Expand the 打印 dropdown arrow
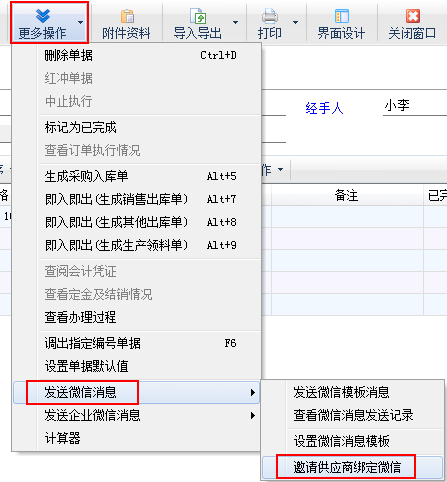 295,22
